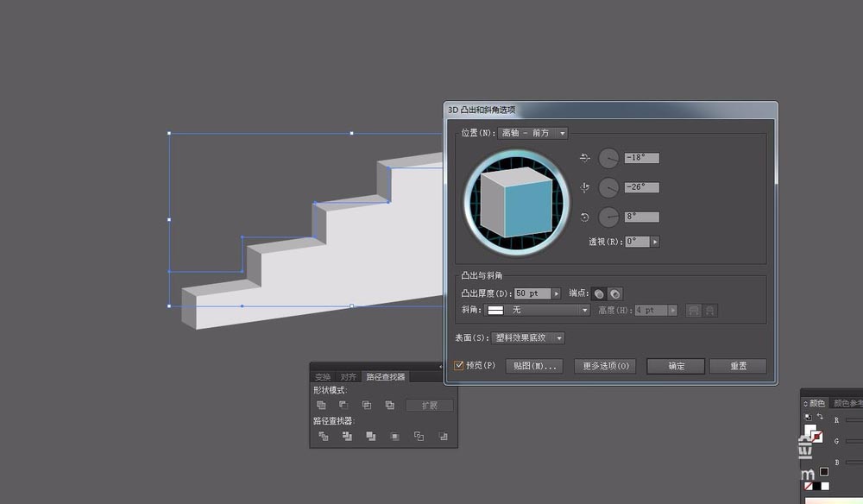The height and width of the screenshot is (504, 863).
Task: Click the Y-axis rotation dial
Action: (608, 187)
